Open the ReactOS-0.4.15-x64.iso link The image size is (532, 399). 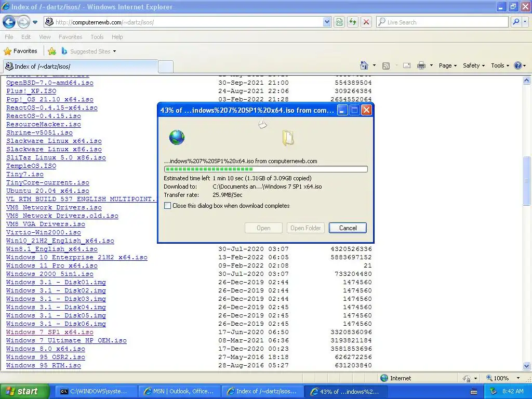click(52, 108)
